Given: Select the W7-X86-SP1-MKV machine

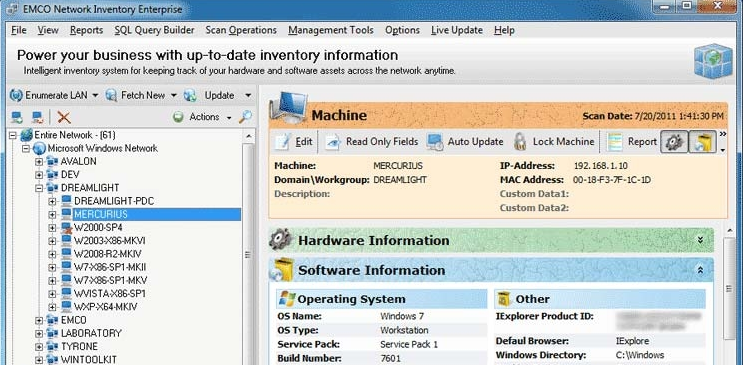Looking at the screenshot, I should click(x=110, y=280).
